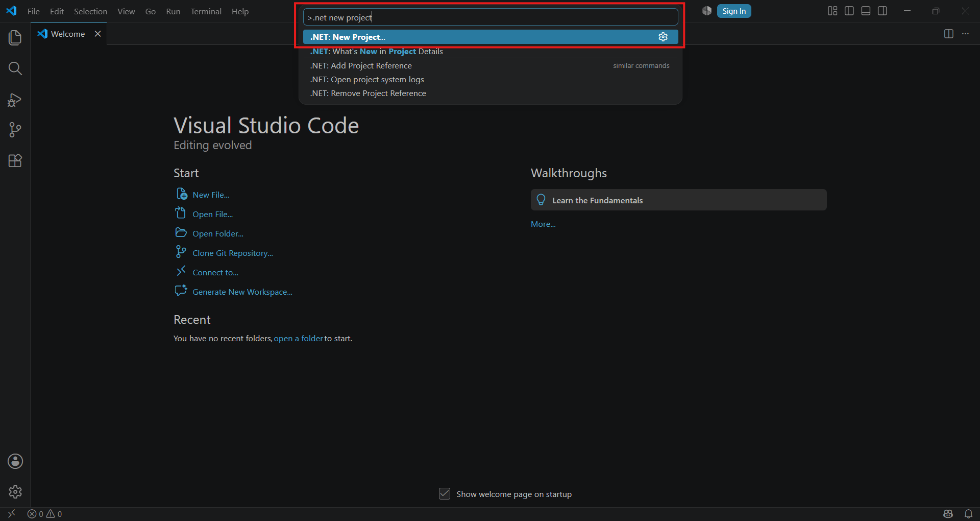Uncheck Show welcome page on startup
Image resolution: width=980 pixels, height=521 pixels.
tap(445, 494)
